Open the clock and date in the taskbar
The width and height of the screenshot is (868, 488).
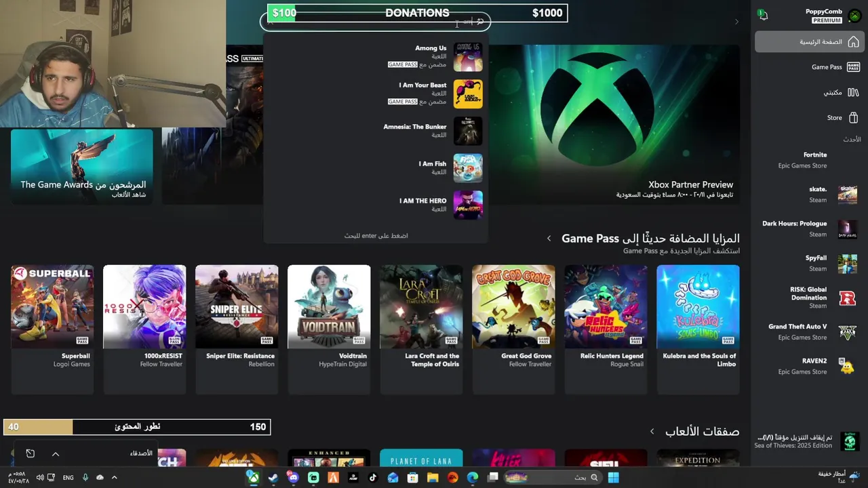(x=18, y=477)
